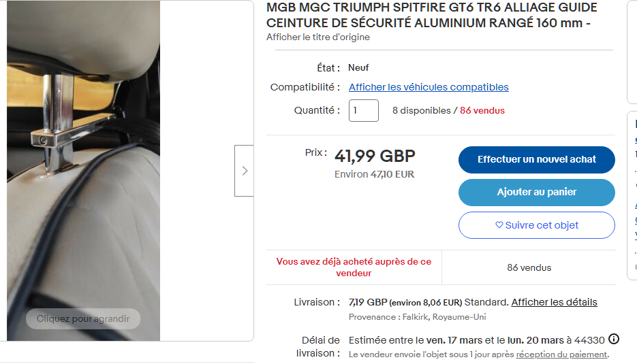Open the headrest product photo
This screenshot has width=637, height=364.
[83, 170]
